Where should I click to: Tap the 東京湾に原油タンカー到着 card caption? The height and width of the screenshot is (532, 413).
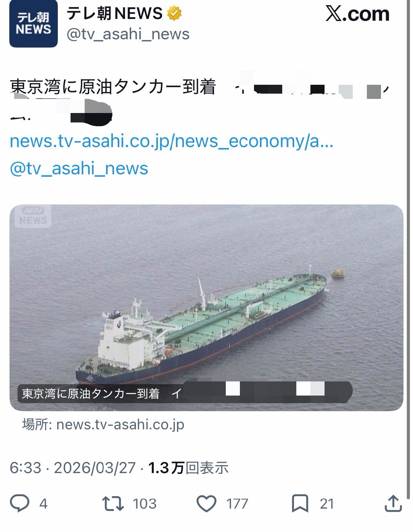click(90, 393)
